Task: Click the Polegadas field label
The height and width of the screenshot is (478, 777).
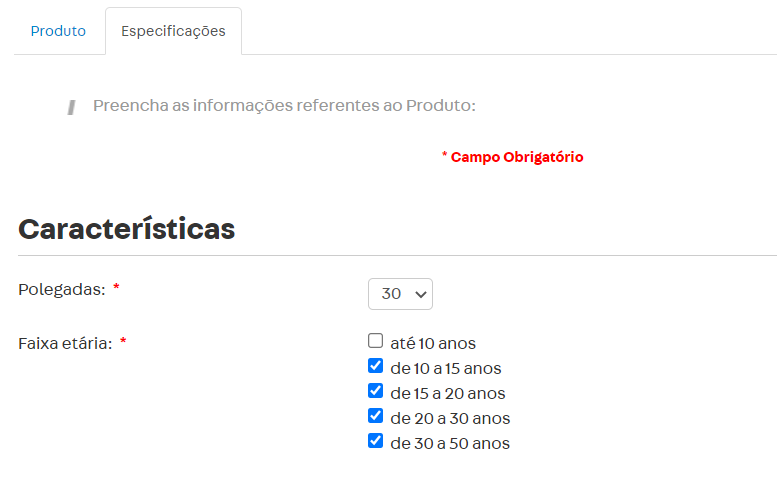Action: coord(61,289)
